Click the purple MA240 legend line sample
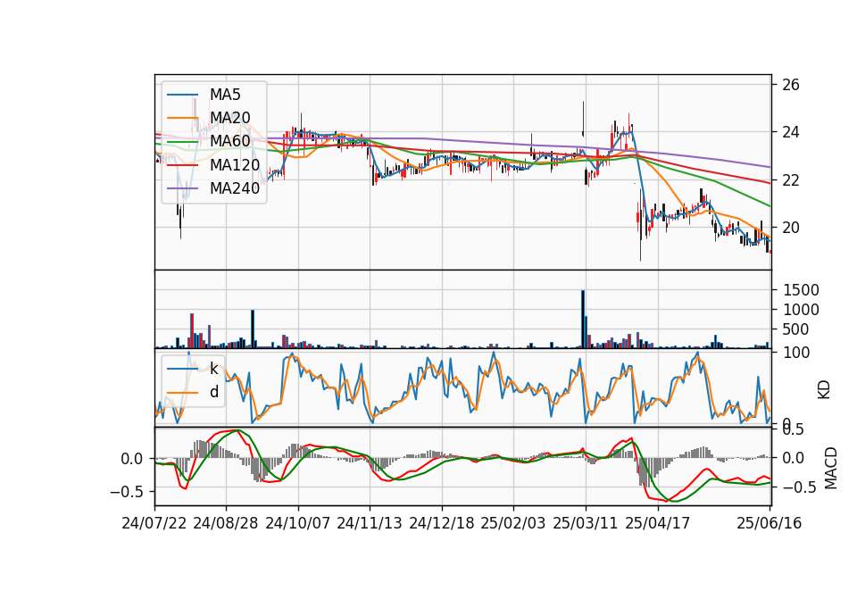This screenshot has width=857, height=616. (x=182, y=188)
